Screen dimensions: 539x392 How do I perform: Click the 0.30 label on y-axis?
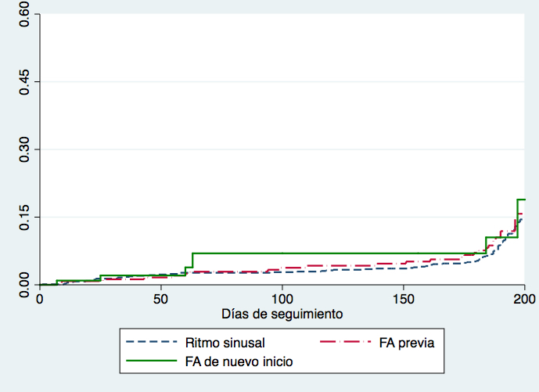24,149
